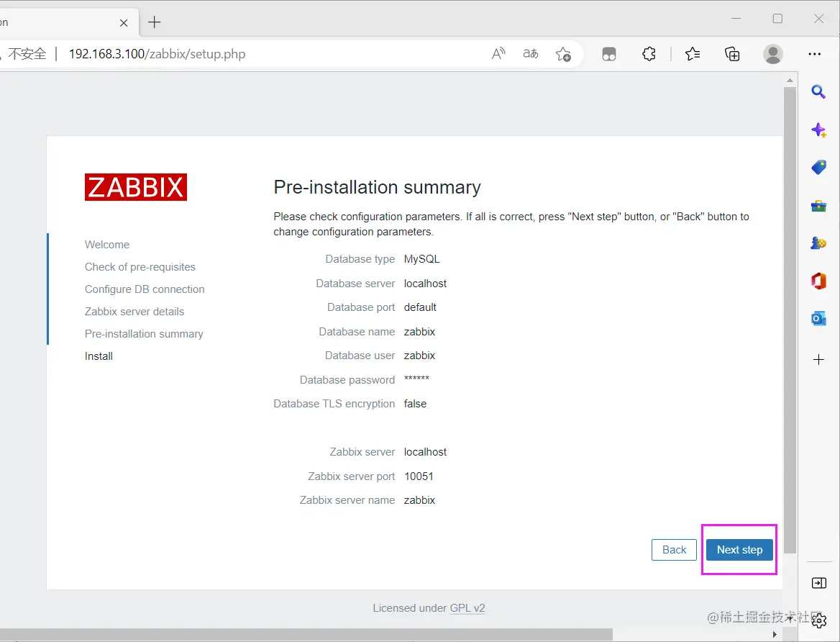Click the Database server localhost value
Image resolution: width=840 pixels, height=642 pixels.
[x=425, y=283]
